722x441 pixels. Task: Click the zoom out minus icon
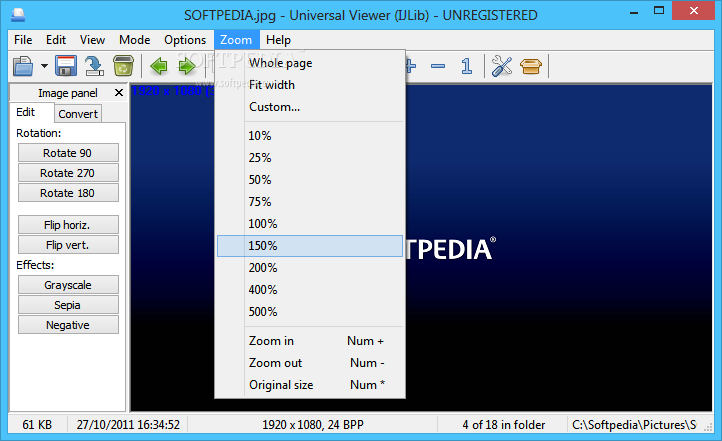[438, 66]
